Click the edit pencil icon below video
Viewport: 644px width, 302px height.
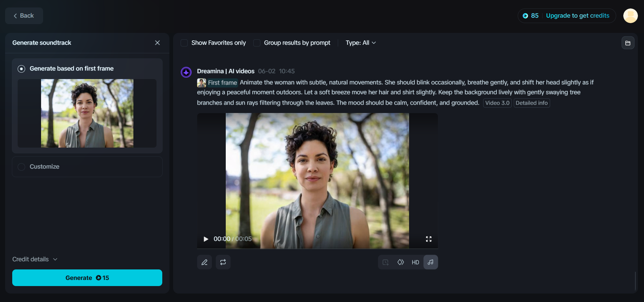[x=204, y=262]
